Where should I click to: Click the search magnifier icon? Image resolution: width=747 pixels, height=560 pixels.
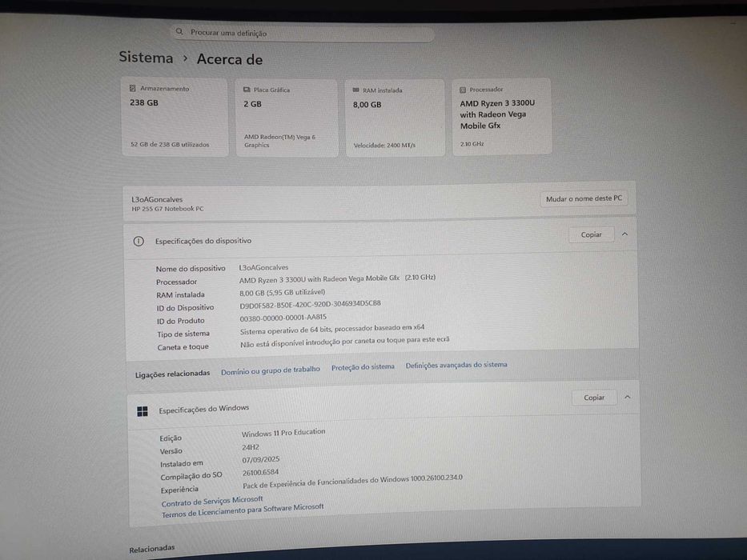pos(179,31)
